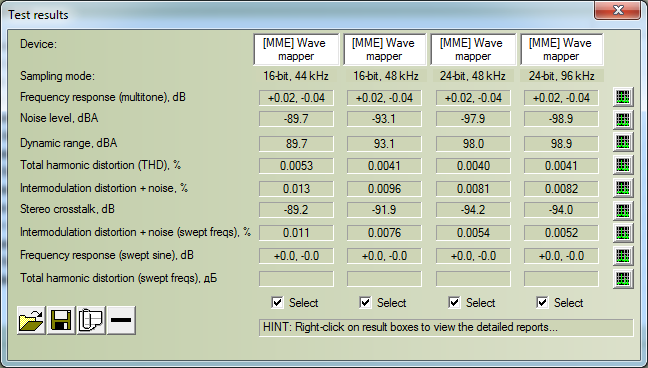Click first [MME] Wave mapper device box

pyautogui.click(x=296, y=50)
